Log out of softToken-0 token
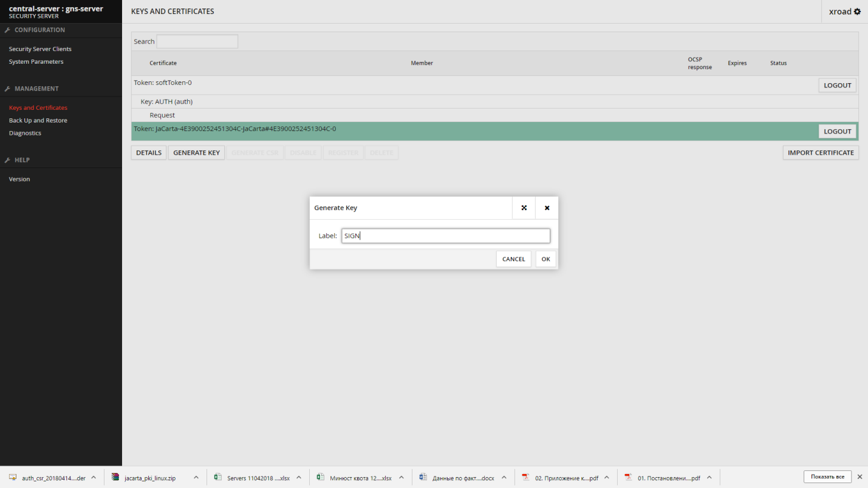The image size is (868, 488). (x=837, y=85)
